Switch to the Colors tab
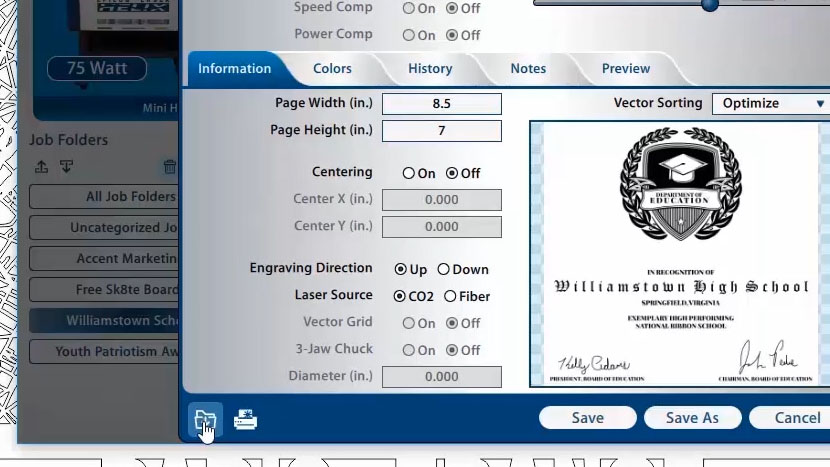830x467 pixels. [332, 69]
